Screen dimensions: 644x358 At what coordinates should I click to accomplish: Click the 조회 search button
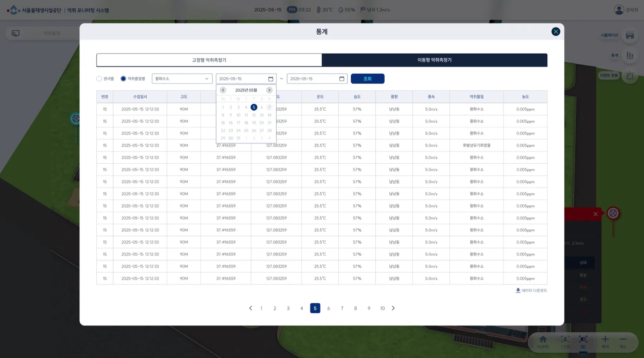[367, 79]
